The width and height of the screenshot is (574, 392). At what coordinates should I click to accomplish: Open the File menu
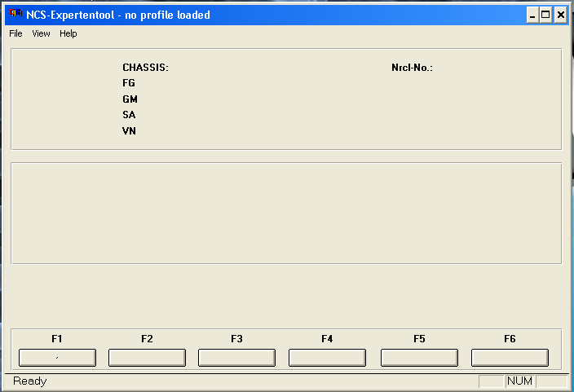point(15,33)
